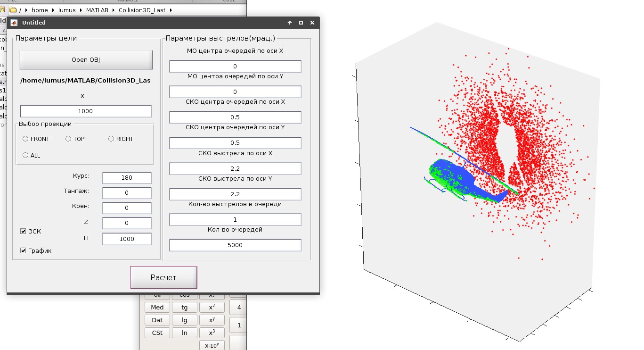Click the Тангаж input field

(127, 193)
